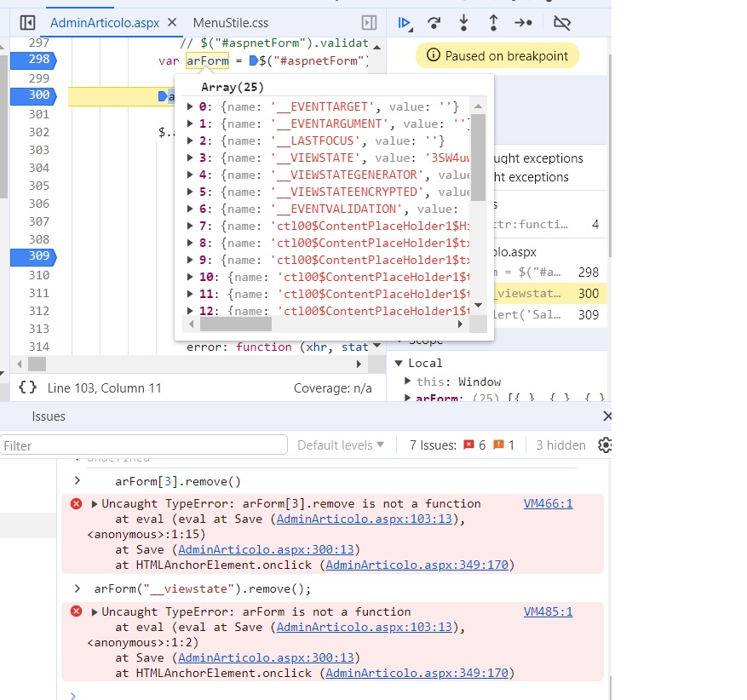The image size is (747, 700).
Task: Close the AdminArticolo.aspx tab
Action: pyautogui.click(x=172, y=22)
